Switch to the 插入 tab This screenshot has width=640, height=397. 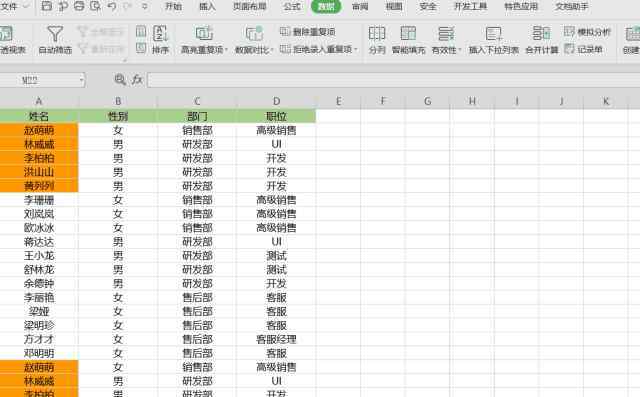pyautogui.click(x=207, y=7)
